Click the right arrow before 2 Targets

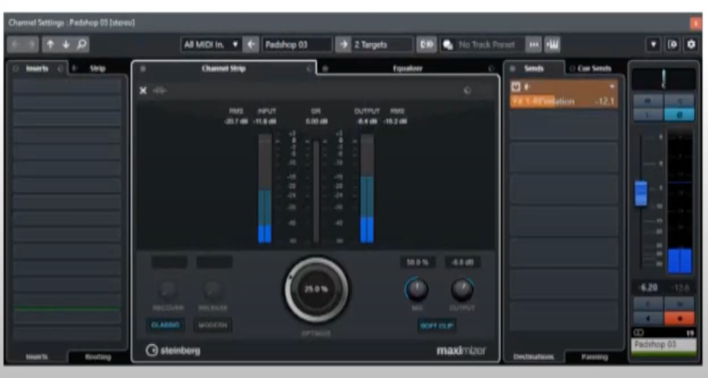[x=343, y=44]
